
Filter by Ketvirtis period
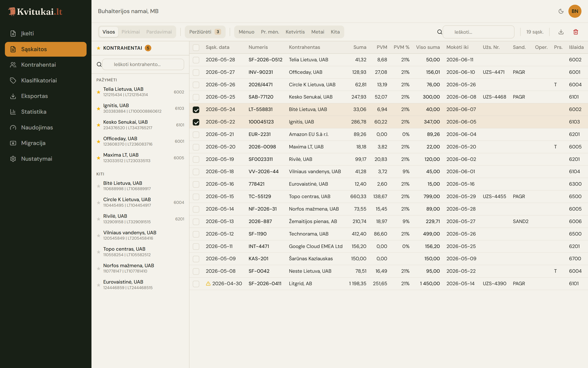pyautogui.click(x=295, y=32)
